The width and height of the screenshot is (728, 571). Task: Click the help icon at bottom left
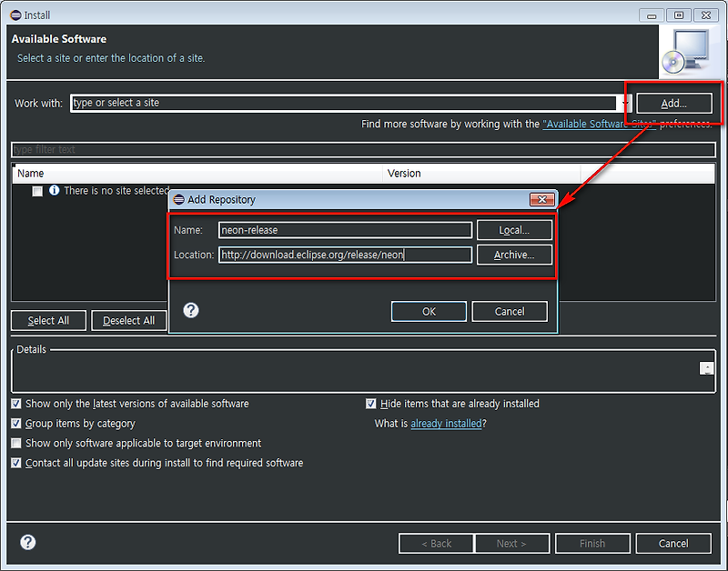pos(26,542)
